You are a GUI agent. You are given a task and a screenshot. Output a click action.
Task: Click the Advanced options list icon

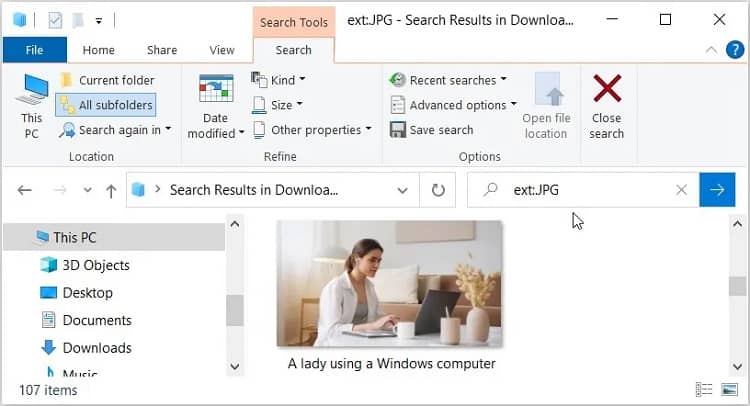coord(397,105)
